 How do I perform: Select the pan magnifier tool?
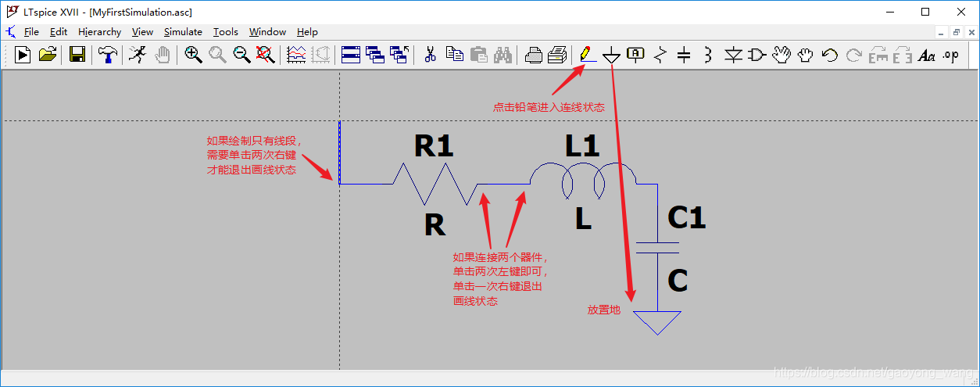tap(217, 55)
